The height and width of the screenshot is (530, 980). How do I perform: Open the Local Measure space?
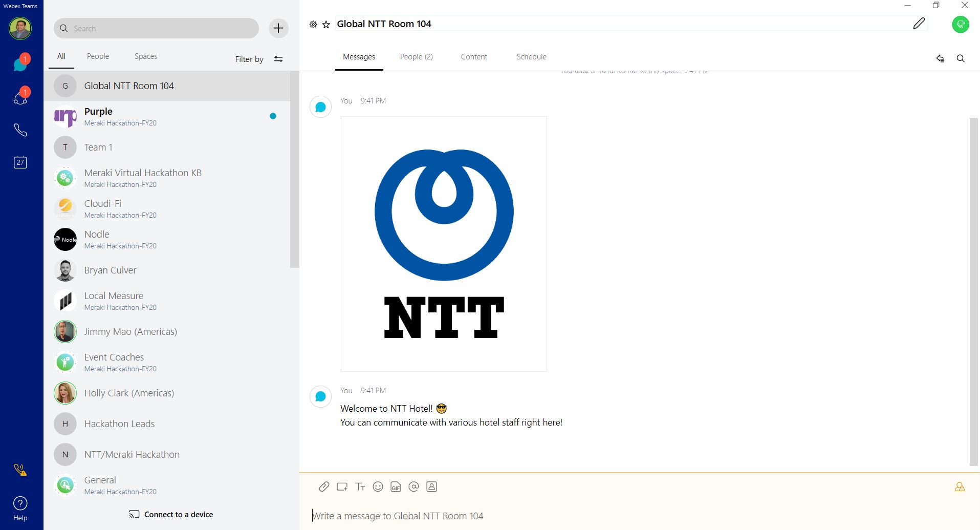[167, 301]
